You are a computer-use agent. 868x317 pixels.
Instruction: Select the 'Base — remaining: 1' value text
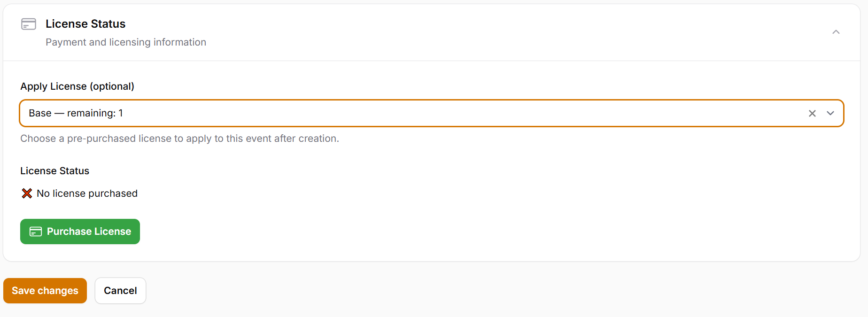click(76, 113)
